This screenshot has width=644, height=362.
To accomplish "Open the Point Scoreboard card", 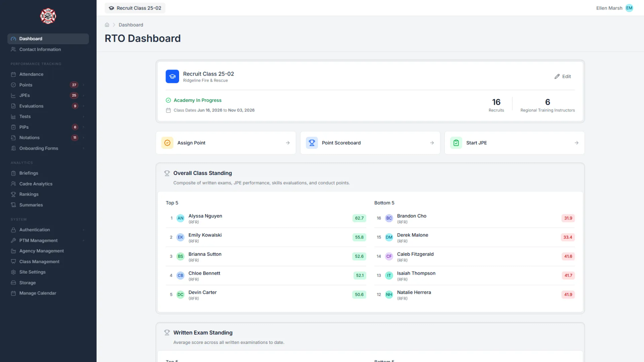I will (x=370, y=143).
